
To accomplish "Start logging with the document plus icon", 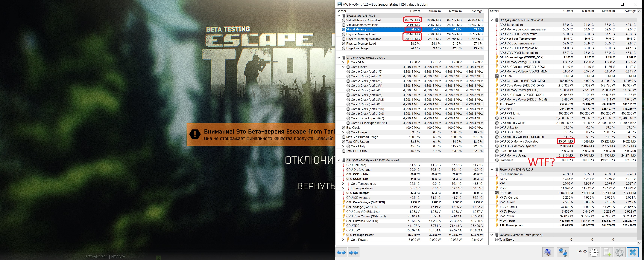I will [607, 253].
